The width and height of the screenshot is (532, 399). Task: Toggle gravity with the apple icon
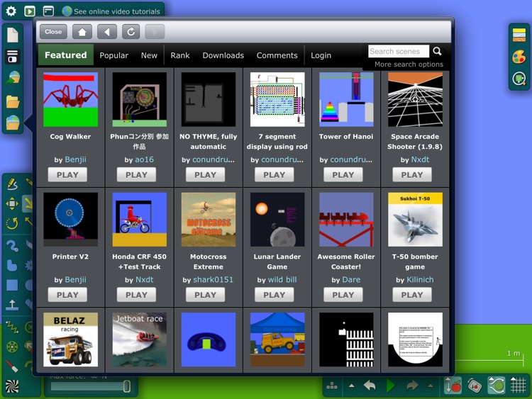point(453,386)
